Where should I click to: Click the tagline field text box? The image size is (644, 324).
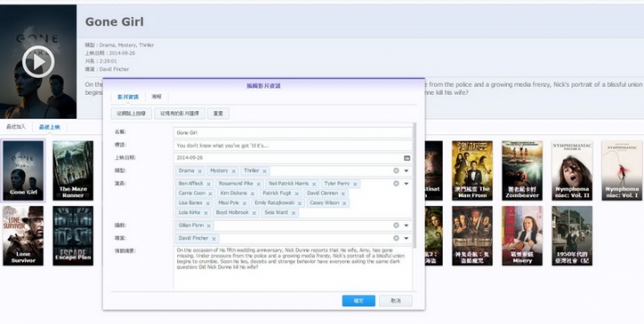[x=292, y=145]
